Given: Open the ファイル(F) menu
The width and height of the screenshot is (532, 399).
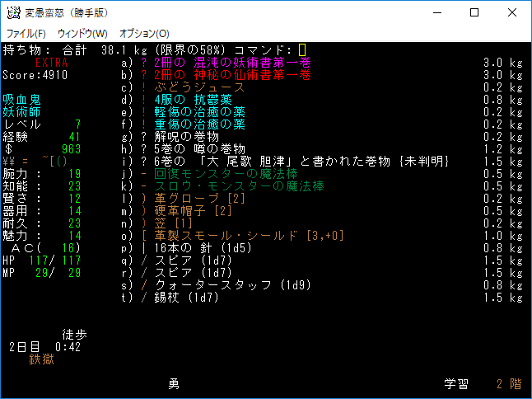Looking at the screenshot, I should 26,33.
